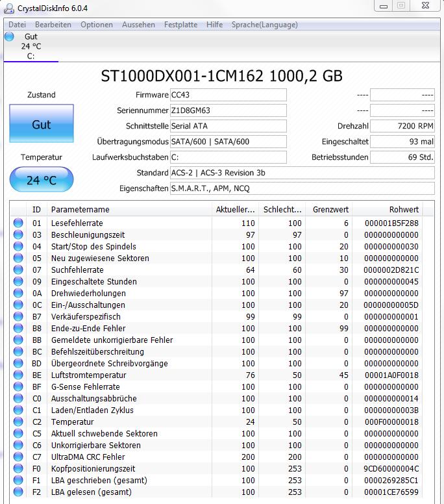Click status orb in LBA geschrieben (gesamt) row
The height and width of the screenshot is (504, 444).
(18, 480)
